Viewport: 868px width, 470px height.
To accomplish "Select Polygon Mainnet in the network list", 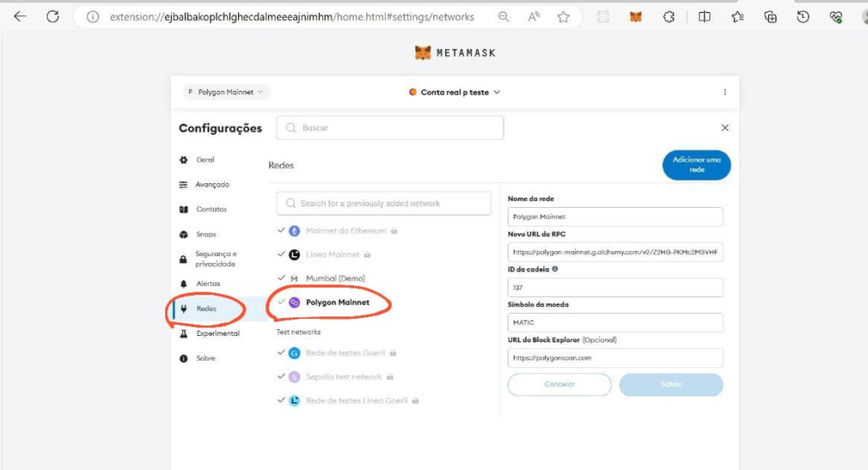I will [337, 302].
